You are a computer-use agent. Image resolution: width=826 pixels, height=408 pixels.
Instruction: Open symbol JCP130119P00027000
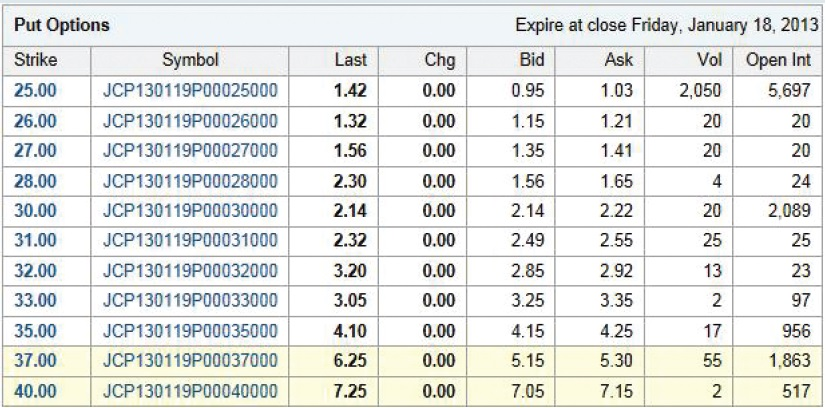pos(190,151)
